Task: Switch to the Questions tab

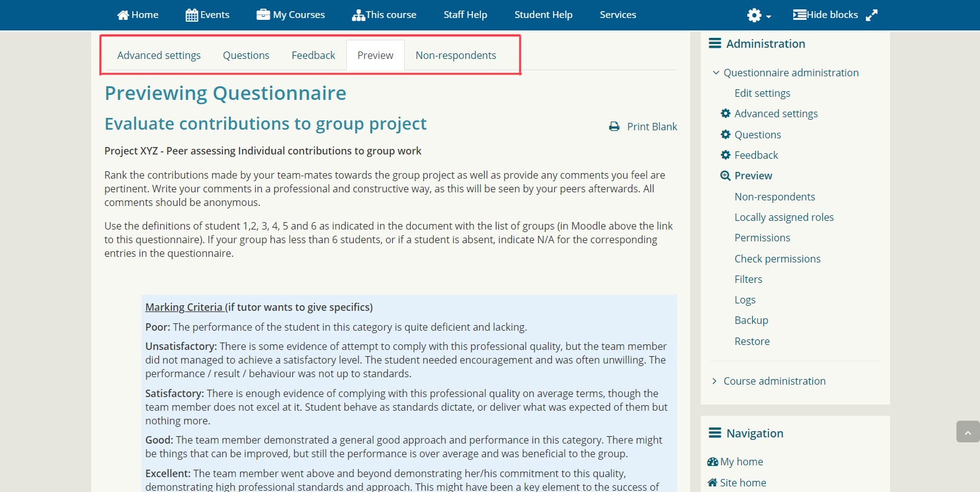Action: point(246,55)
